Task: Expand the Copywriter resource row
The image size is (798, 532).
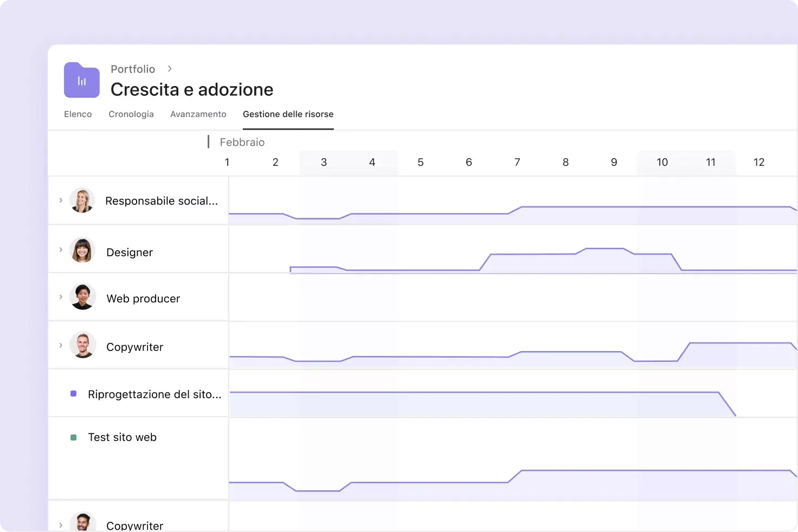Action: tap(61, 345)
